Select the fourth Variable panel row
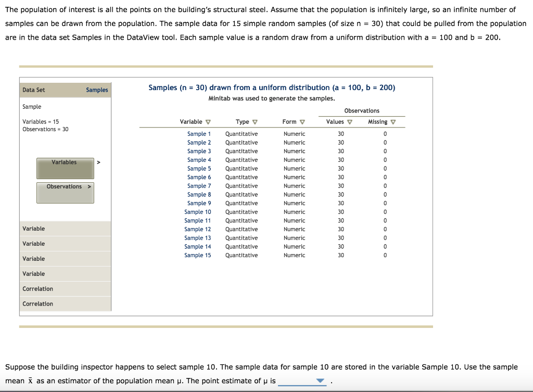 (65, 274)
